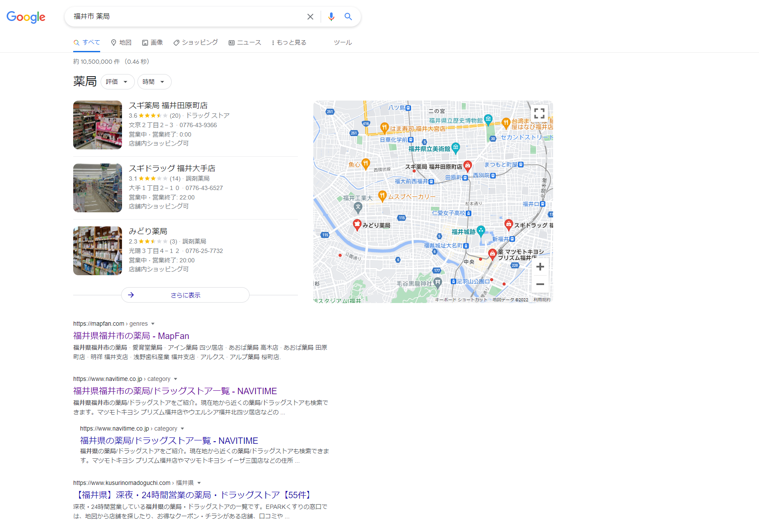This screenshot has height=532, width=759.
Task: Click the 新福井 station icon
Action: [x=512, y=239]
